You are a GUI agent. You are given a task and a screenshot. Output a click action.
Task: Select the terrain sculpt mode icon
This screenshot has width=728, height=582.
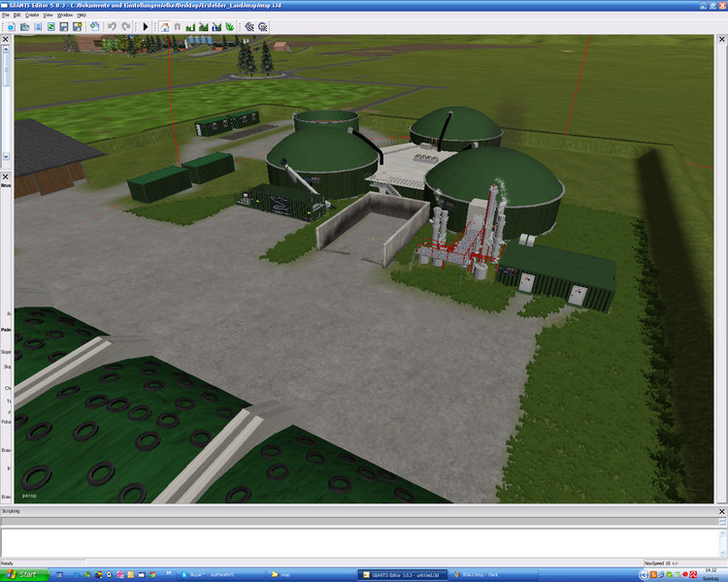tap(190, 27)
